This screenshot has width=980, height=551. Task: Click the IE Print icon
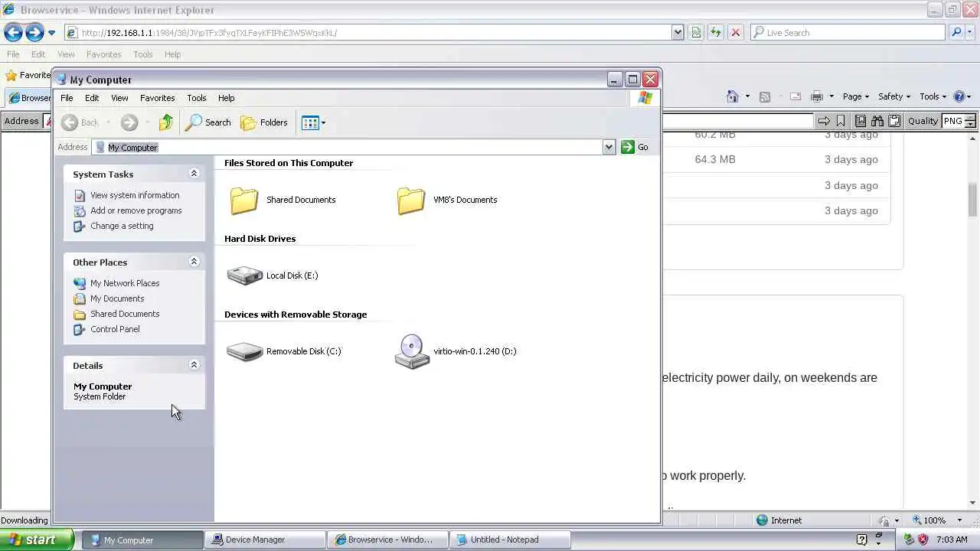817,96
